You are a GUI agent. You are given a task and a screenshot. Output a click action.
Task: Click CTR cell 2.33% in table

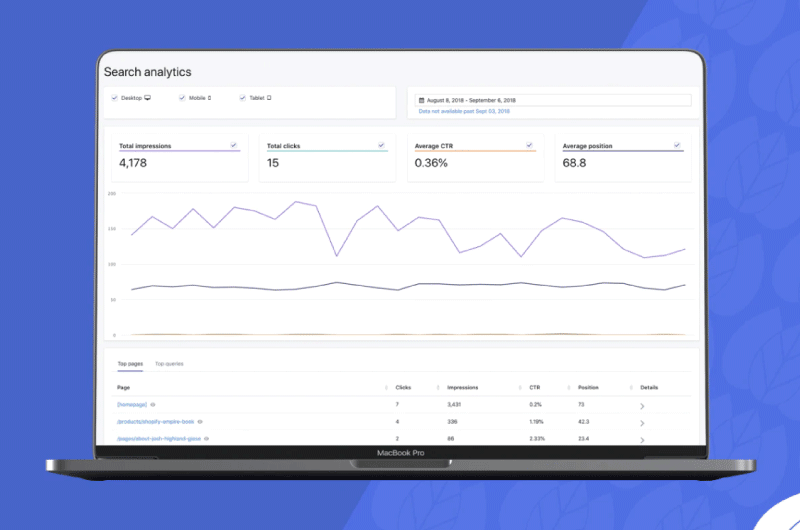(x=537, y=439)
